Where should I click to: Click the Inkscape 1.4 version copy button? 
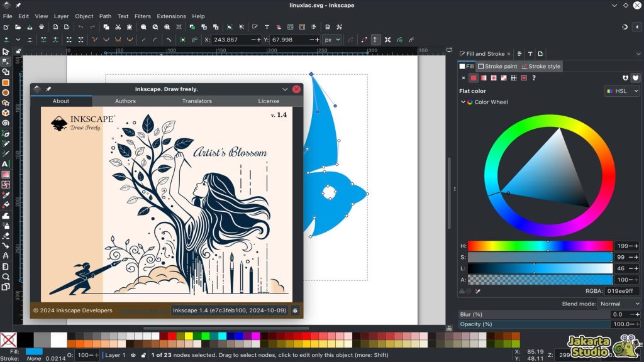click(230, 310)
